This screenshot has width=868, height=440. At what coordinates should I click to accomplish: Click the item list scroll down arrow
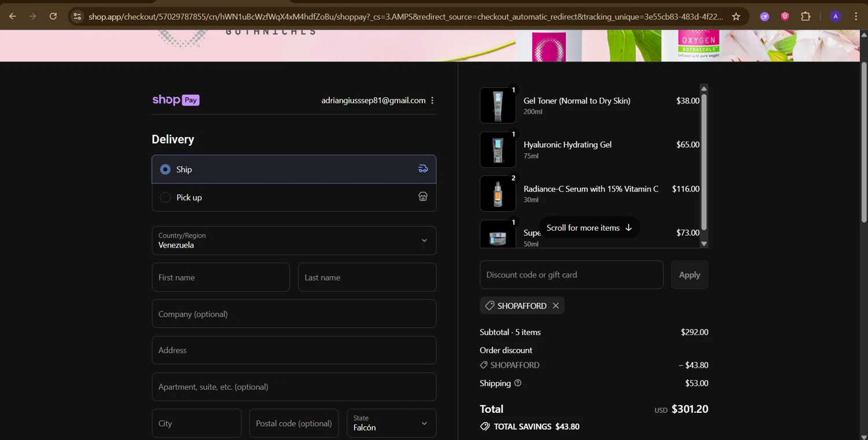704,244
